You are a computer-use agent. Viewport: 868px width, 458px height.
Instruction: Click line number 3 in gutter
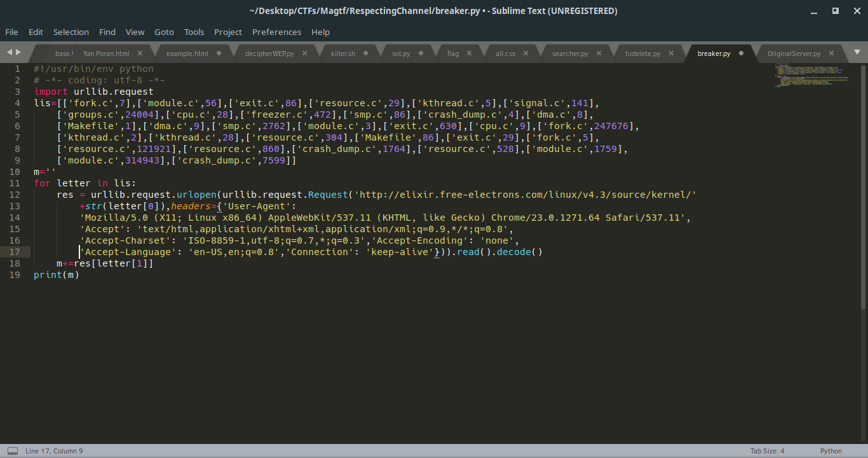coord(18,92)
